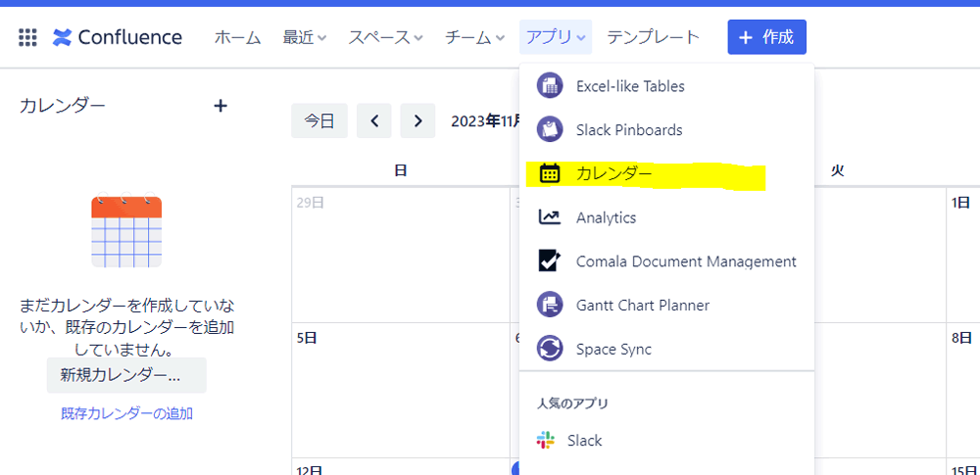Image resolution: width=980 pixels, height=475 pixels.
Task: Open the ホーム menu item
Action: pos(237,37)
